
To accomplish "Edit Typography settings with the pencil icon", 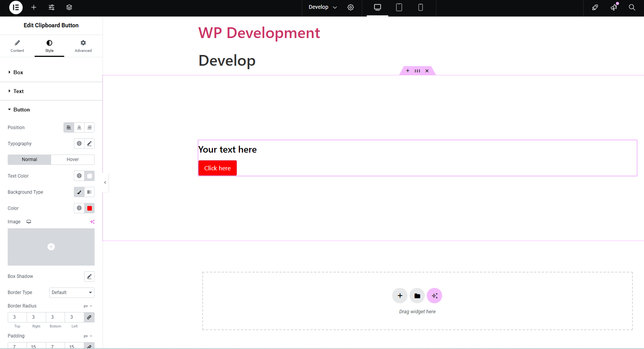I will [x=89, y=143].
